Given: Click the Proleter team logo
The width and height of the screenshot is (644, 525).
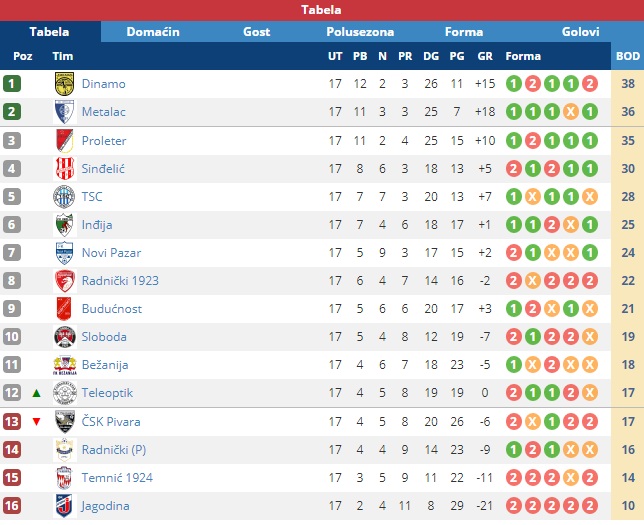Looking at the screenshot, I should 64,140.
